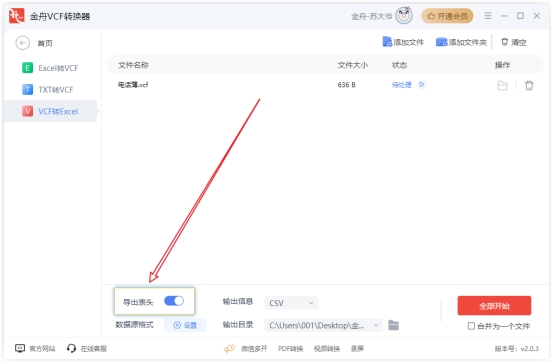Open the 输出信息 CSV dropdown
This screenshot has width=553, height=364.
(291, 303)
